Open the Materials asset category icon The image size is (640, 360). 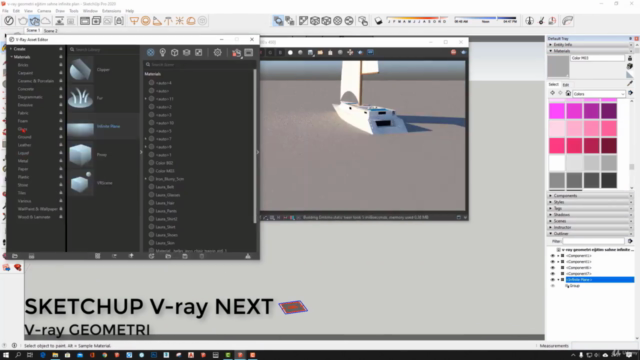151,52
